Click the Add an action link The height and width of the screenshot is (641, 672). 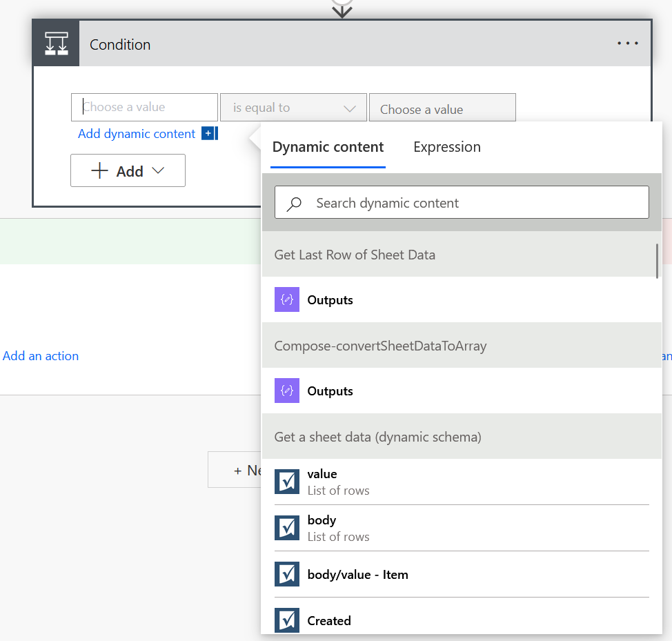tap(41, 356)
